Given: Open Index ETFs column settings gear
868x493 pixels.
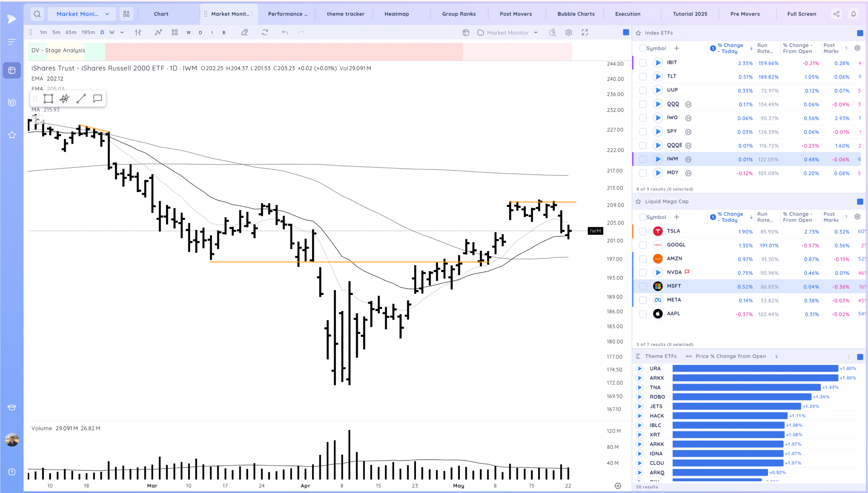Looking at the screenshot, I should 857,48.
